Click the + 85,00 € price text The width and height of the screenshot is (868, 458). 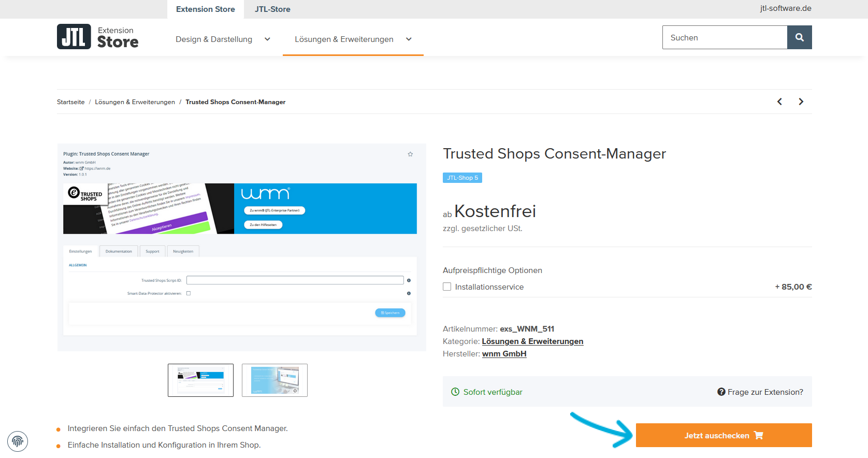click(x=793, y=287)
